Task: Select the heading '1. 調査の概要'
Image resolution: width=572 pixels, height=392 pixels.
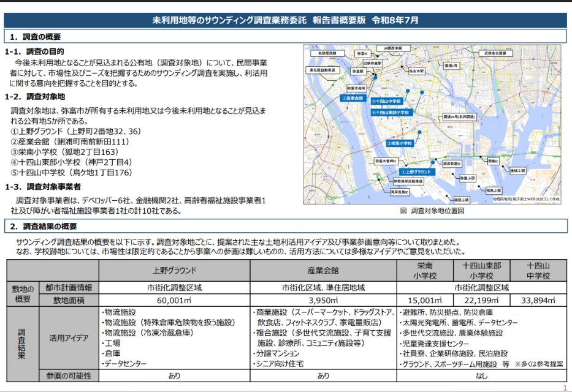Action: coord(35,37)
